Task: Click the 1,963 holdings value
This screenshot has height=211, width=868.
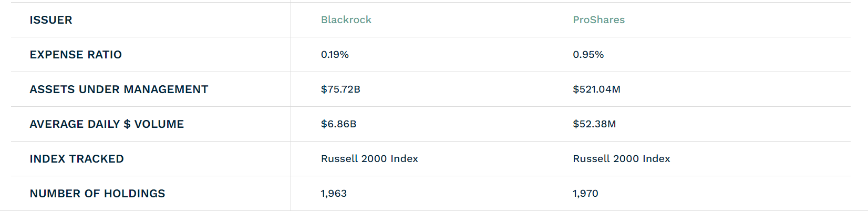Action: 334,194
